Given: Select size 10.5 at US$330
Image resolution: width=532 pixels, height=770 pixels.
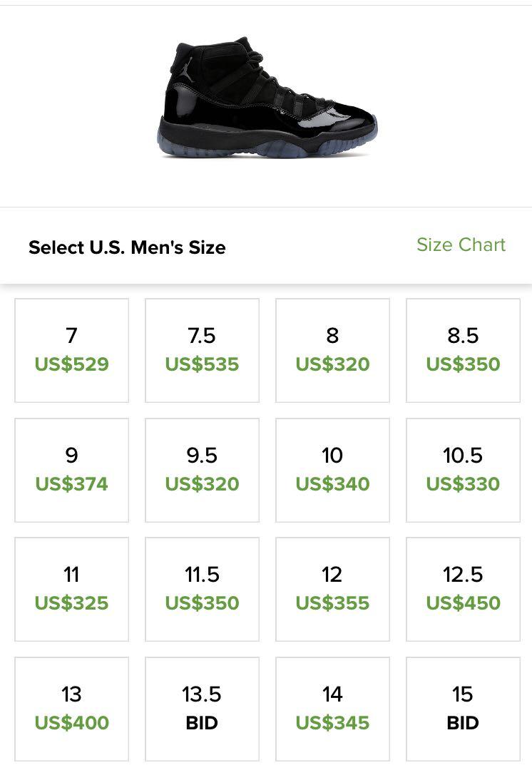Looking at the screenshot, I should pyautogui.click(x=463, y=470).
